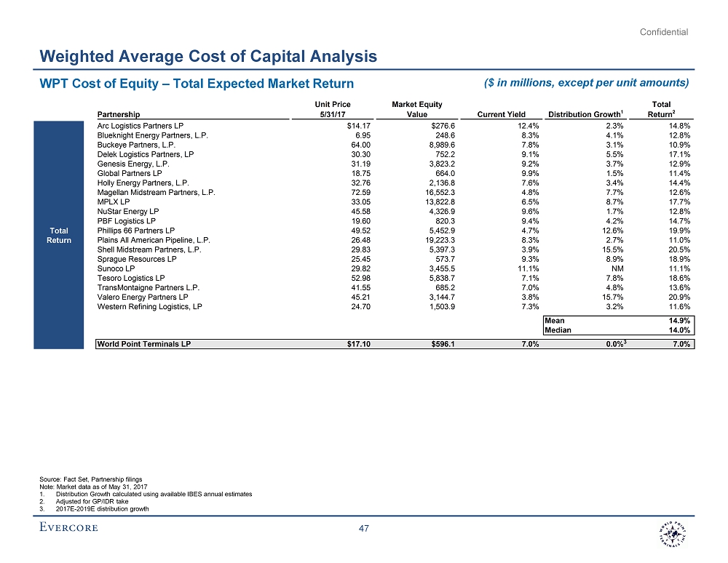Click the Plains All American Pipeline, L.P. entry
728x563 pixels.
click(154, 239)
